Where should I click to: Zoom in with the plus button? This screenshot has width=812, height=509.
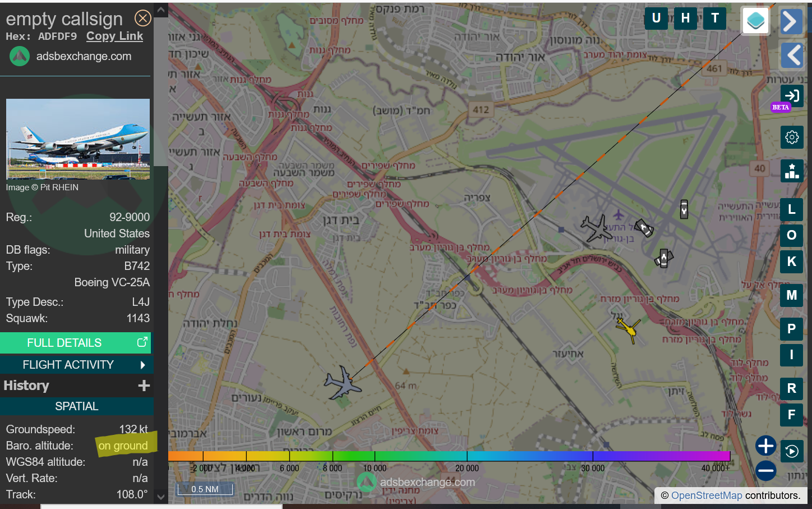[765, 446]
